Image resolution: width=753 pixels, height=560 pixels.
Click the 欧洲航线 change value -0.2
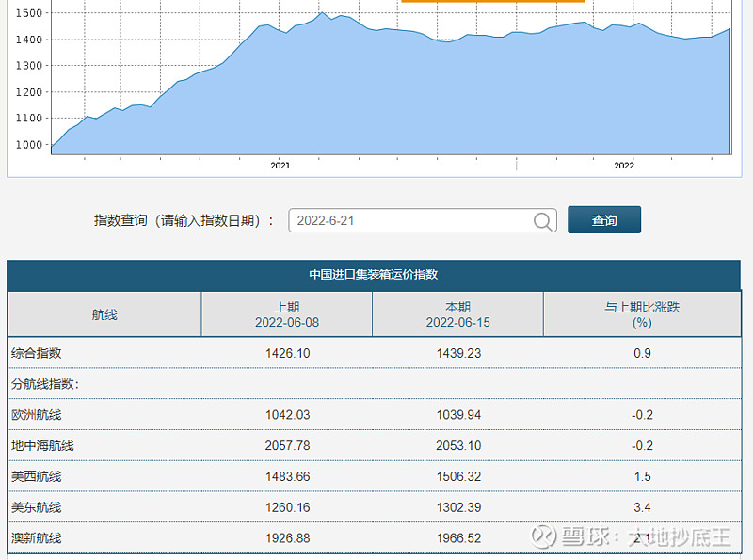click(642, 414)
